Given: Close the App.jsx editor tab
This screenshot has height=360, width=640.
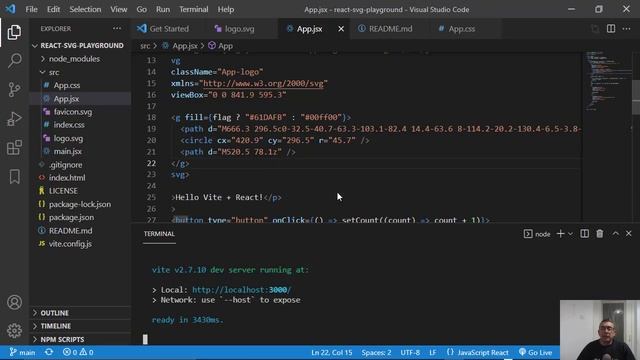Looking at the screenshot, I should [x=341, y=29].
